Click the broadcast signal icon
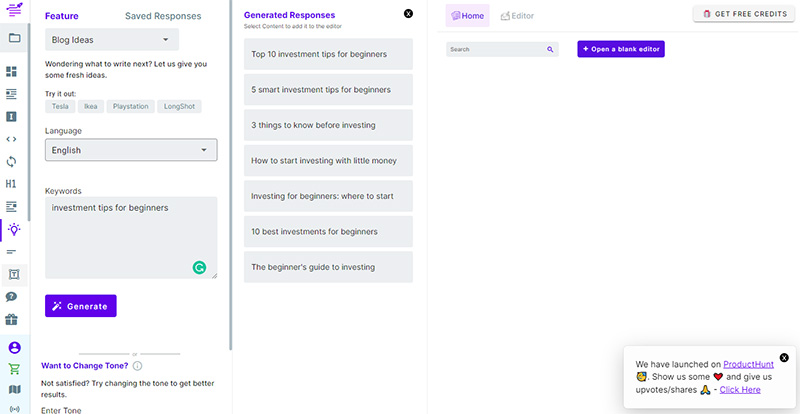Screen dimensions: 800x414 (x=15, y=409)
